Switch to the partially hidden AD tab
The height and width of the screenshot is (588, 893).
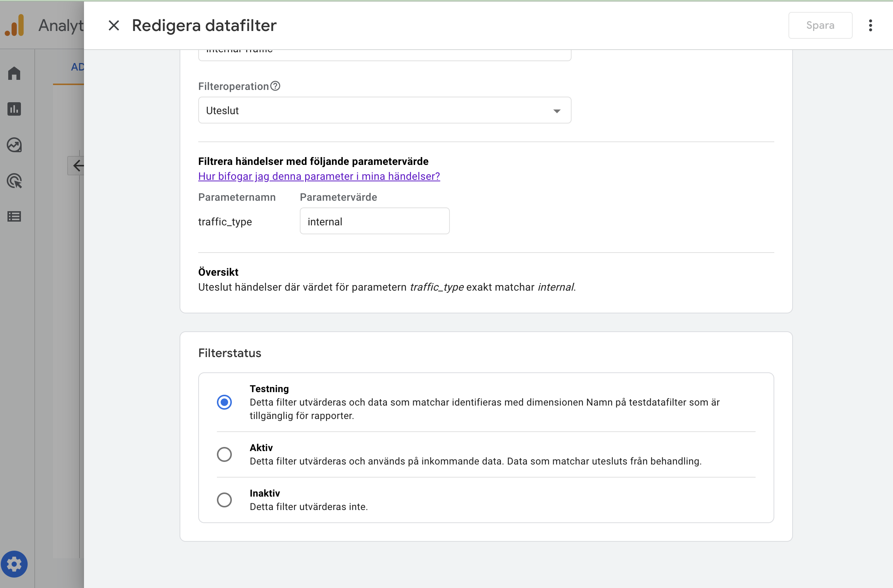point(77,67)
